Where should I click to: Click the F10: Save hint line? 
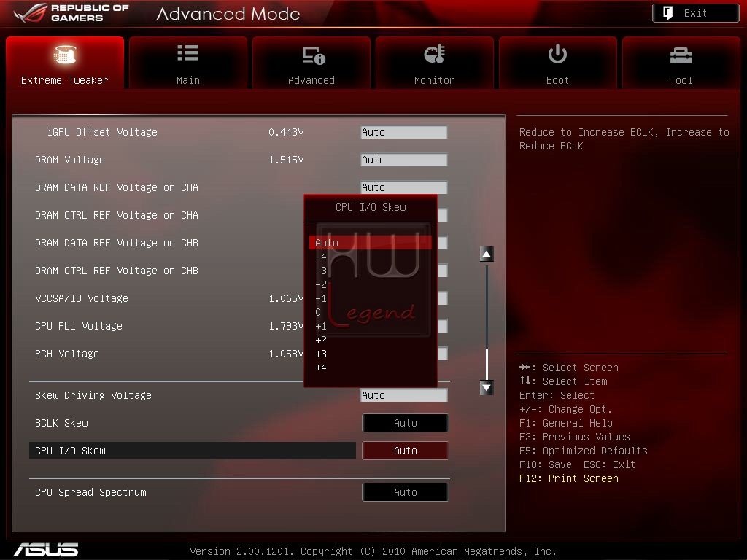pos(577,464)
